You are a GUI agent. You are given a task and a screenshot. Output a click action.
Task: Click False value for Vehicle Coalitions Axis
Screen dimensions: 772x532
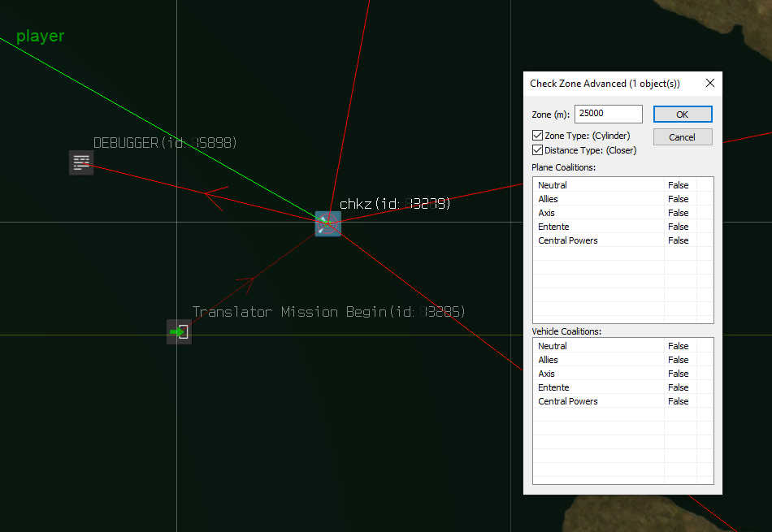678,374
